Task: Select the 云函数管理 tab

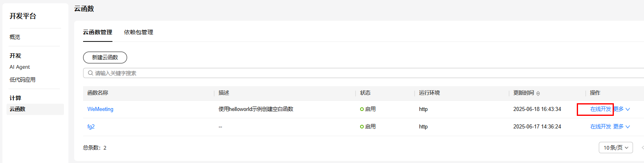Action: click(x=97, y=33)
